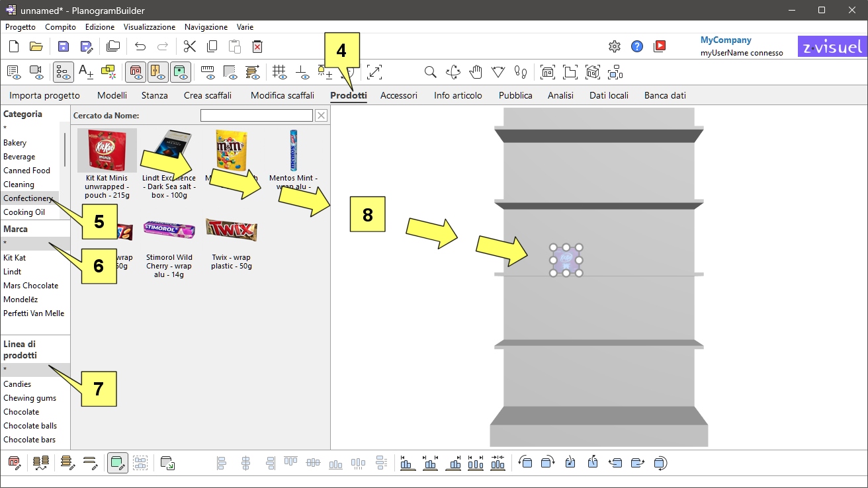Select the Stimorol Wild Cherry product thumbnail
Image resolution: width=868 pixels, height=488 pixels.
tap(169, 230)
